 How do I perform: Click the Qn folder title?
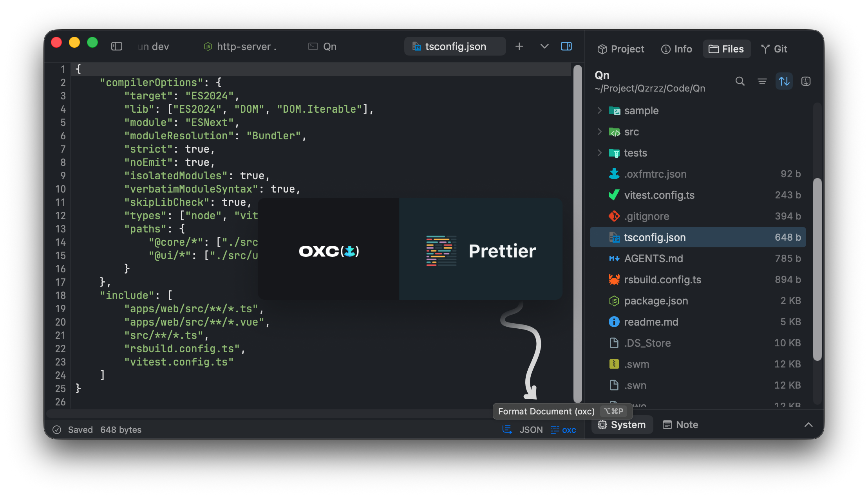(602, 75)
